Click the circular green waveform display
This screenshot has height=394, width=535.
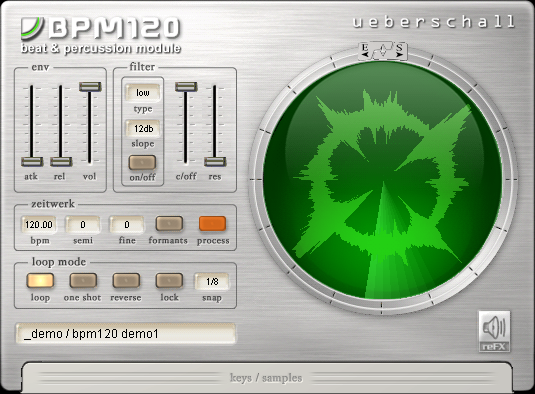(382, 180)
